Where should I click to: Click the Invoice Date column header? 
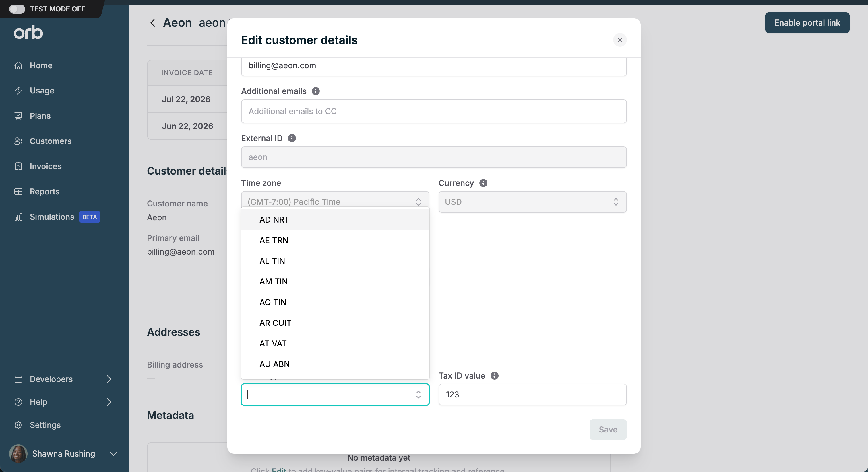pyautogui.click(x=187, y=73)
